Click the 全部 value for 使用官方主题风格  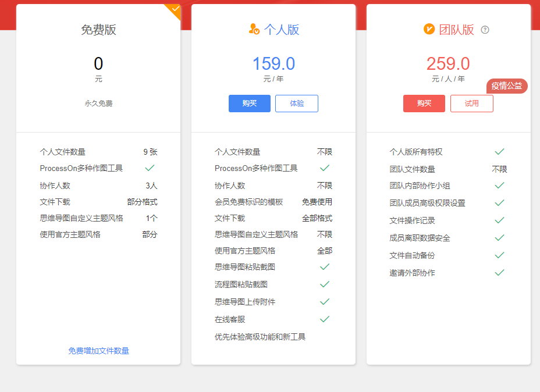325,251
